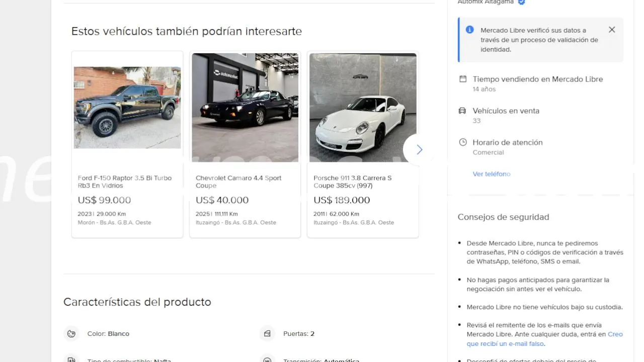Show next vehicles with carousel arrow
The height and width of the screenshot is (362, 644).
point(419,149)
